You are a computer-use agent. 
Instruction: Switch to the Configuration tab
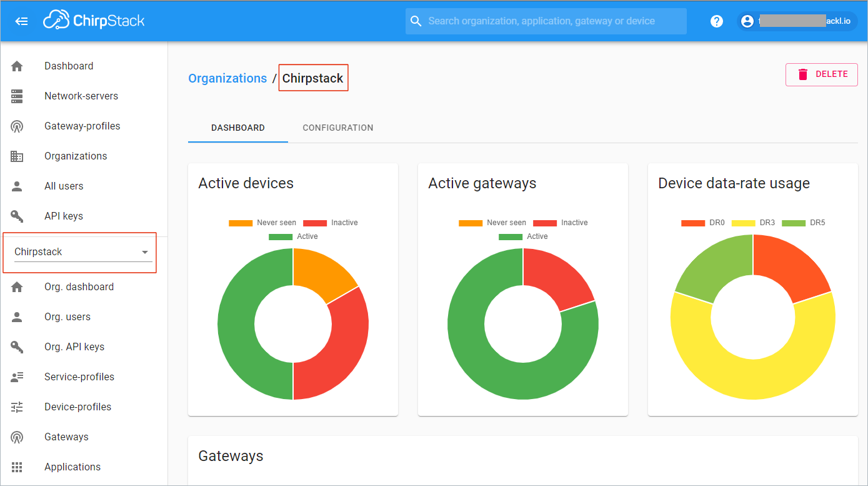click(x=337, y=128)
